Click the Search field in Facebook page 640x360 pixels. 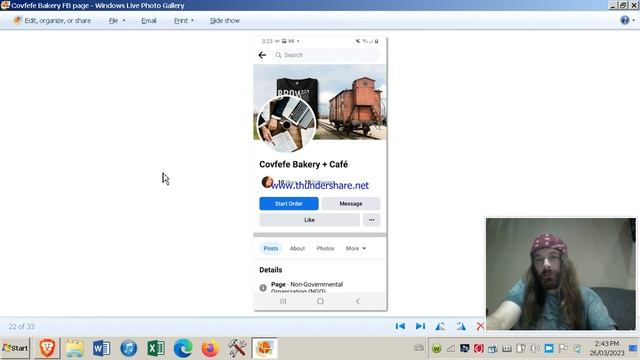click(327, 55)
